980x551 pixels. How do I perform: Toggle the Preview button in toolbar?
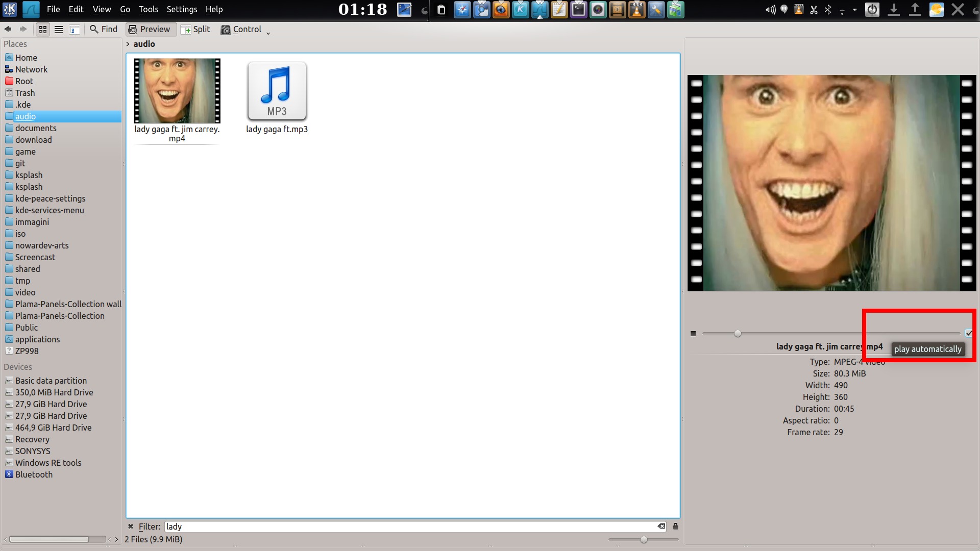pyautogui.click(x=150, y=30)
